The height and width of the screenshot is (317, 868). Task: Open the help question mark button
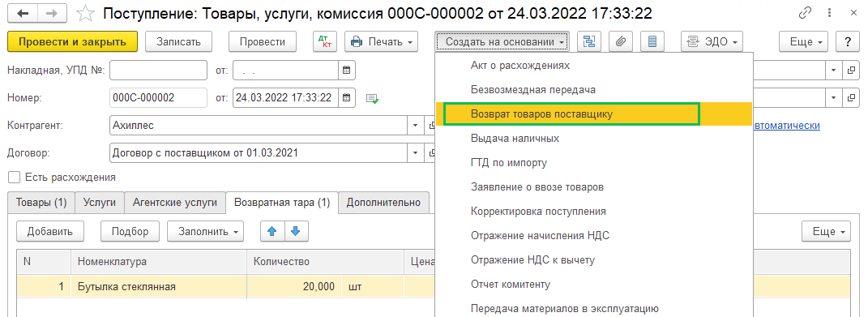(848, 41)
